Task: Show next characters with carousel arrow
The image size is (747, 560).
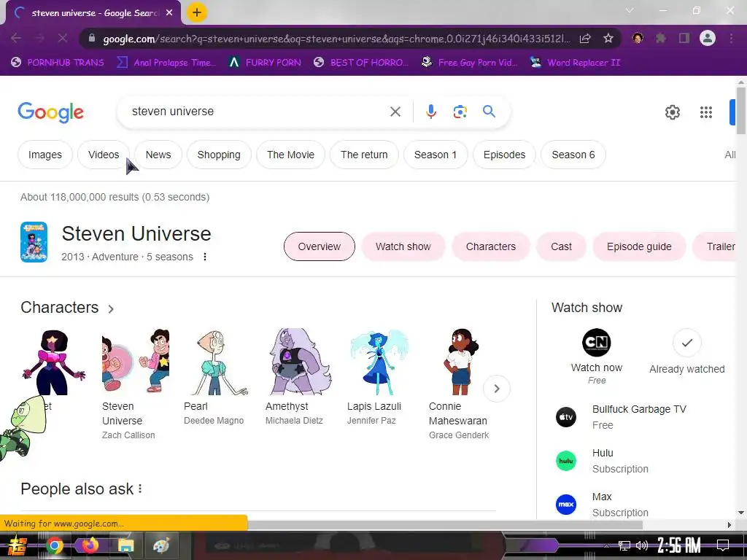Action: [496, 389]
